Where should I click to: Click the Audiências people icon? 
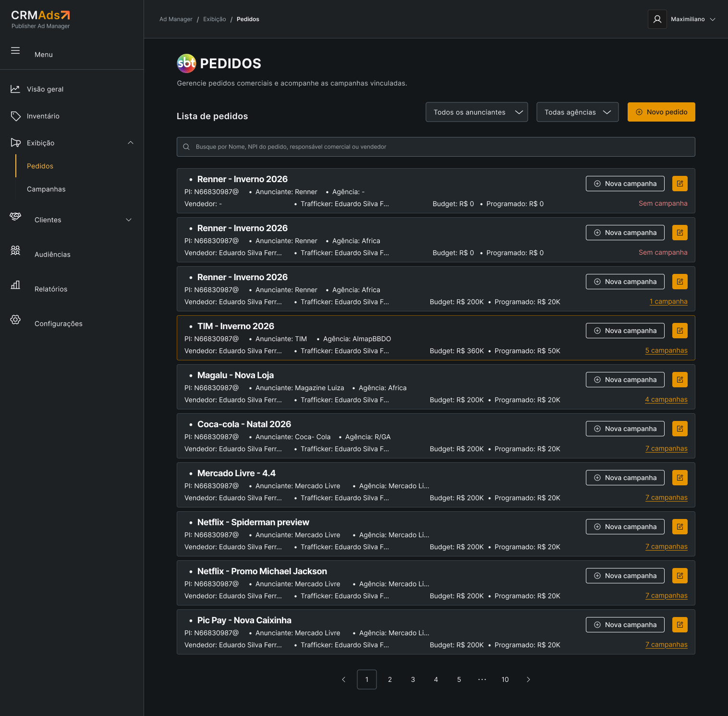15,250
